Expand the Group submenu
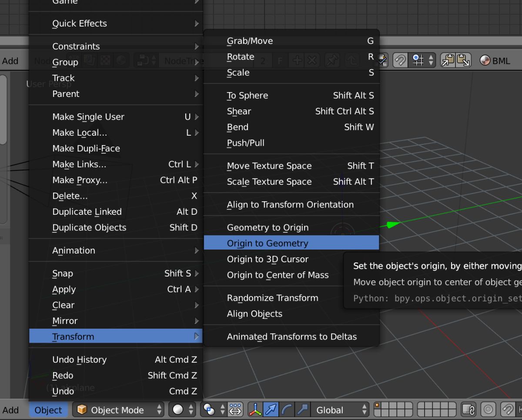 point(116,62)
